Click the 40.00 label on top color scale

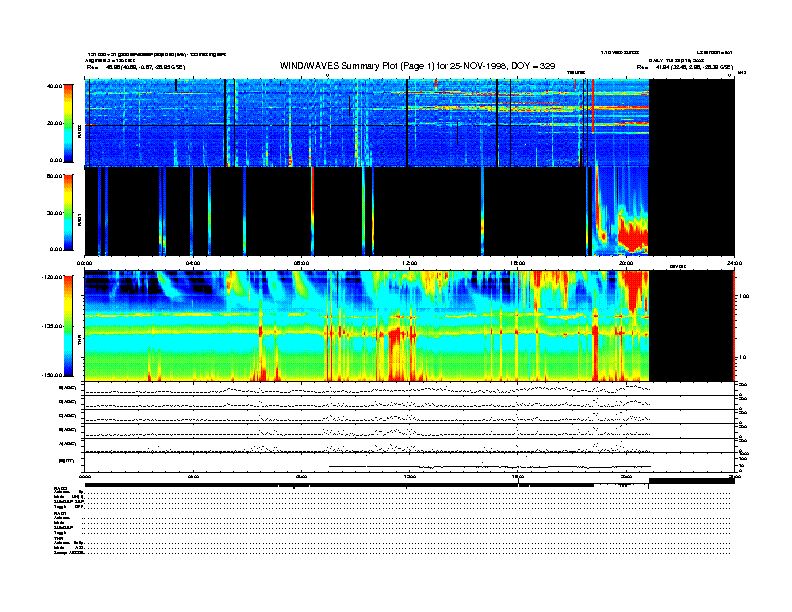[55, 86]
